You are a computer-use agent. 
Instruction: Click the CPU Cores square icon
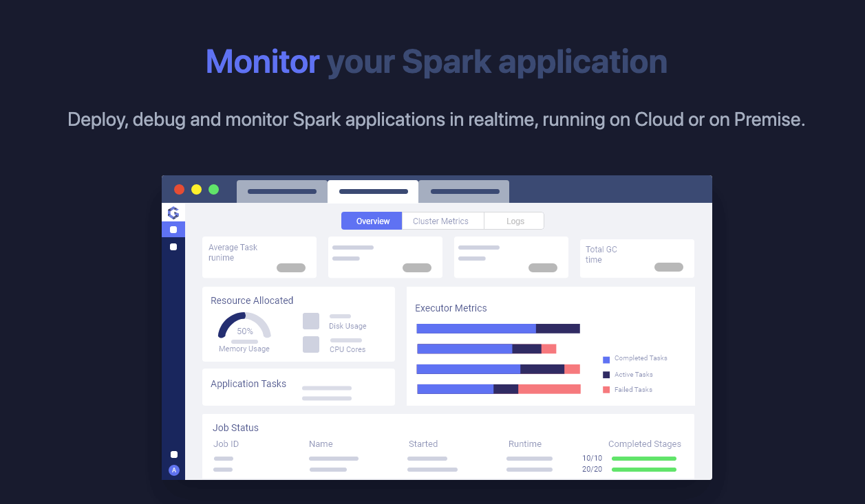point(311,344)
